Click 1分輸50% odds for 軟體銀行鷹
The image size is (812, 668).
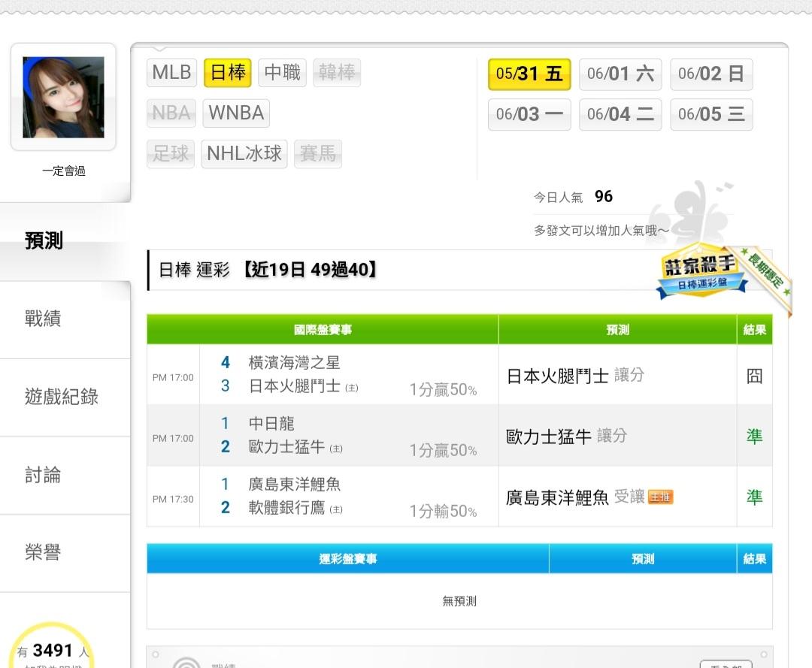click(x=444, y=511)
